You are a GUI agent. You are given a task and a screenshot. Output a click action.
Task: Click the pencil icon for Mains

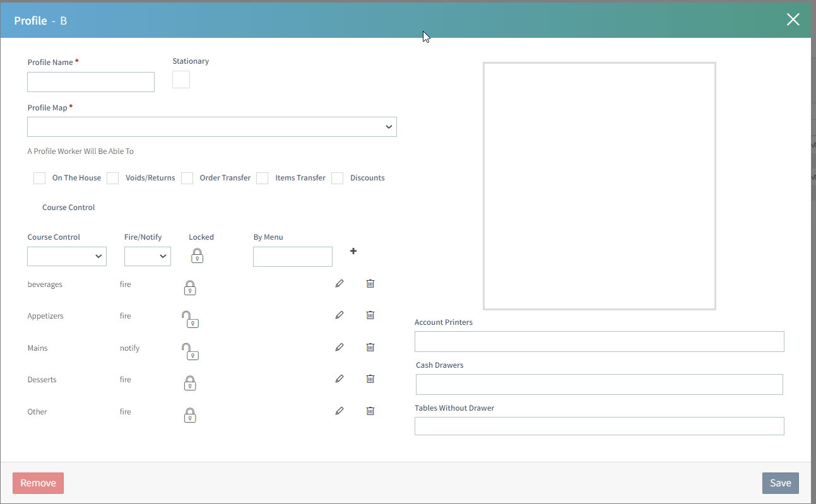click(x=340, y=347)
